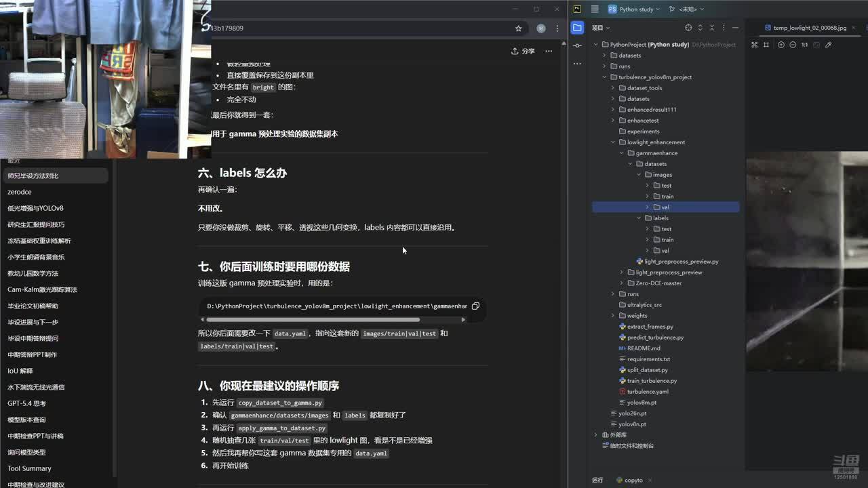Open 项目 view selector dropdown

601,28
